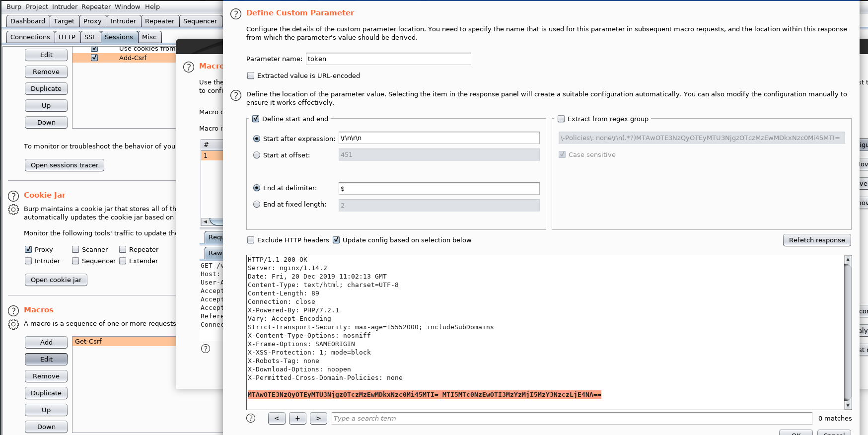This screenshot has height=435, width=868.
Task: Click help icon beside parameter location description
Action: pyautogui.click(x=236, y=95)
